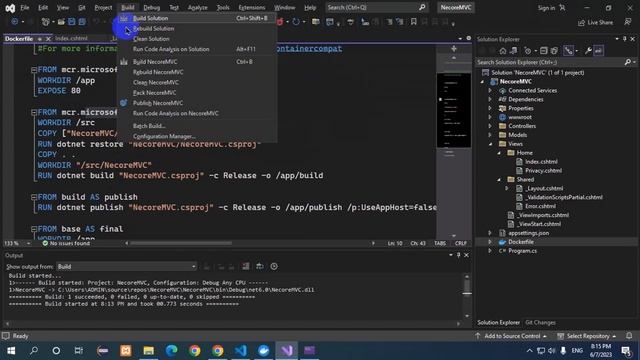Click containercompat hyperlink in Dockerfile comment
Viewport: 640px width, 360px height.
(309, 49)
